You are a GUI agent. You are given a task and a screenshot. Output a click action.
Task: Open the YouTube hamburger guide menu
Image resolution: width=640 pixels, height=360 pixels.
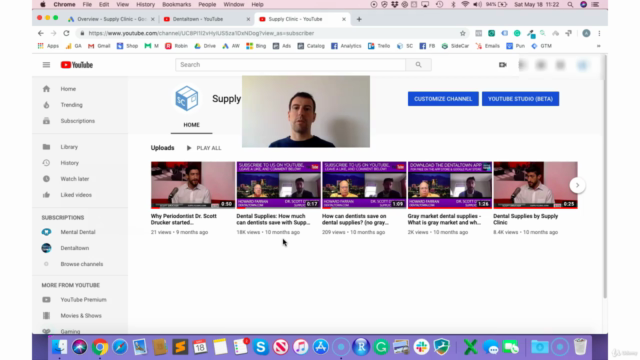pyautogui.click(x=46, y=65)
